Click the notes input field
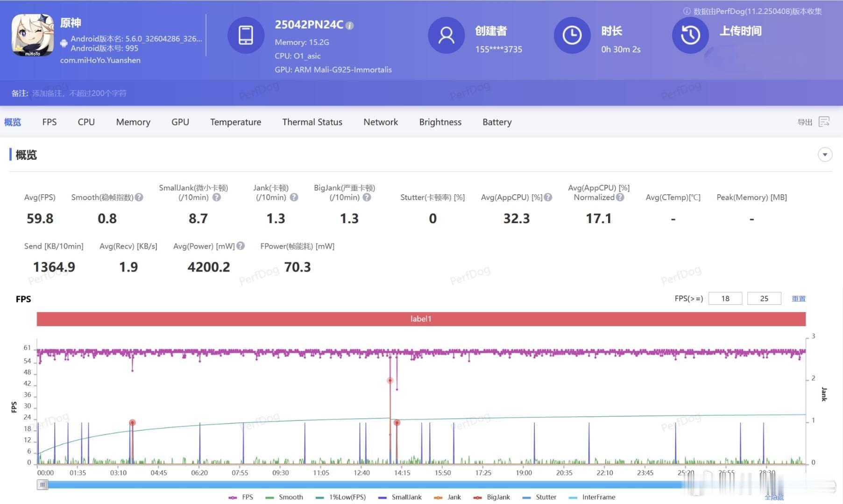Viewport: 843px width, 504px height. pyautogui.click(x=79, y=93)
